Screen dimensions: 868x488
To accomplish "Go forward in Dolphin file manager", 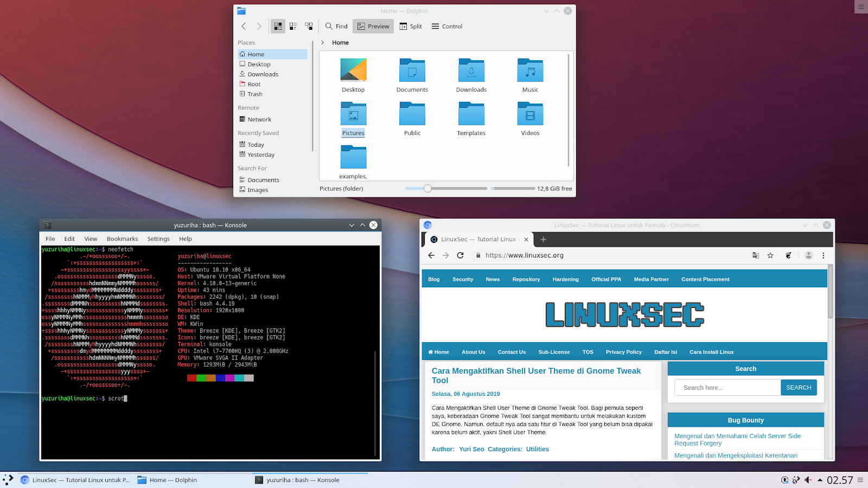I will pyautogui.click(x=259, y=26).
